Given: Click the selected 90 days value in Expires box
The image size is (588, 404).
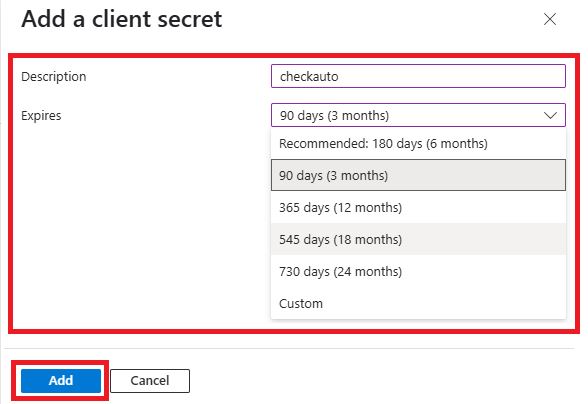Looking at the screenshot, I should (x=334, y=116).
